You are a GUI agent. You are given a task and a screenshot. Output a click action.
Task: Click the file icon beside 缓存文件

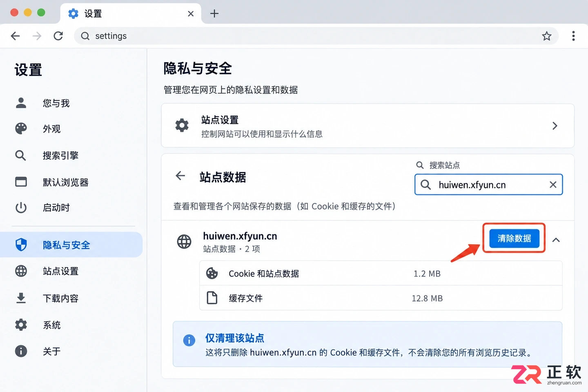(x=212, y=298)
